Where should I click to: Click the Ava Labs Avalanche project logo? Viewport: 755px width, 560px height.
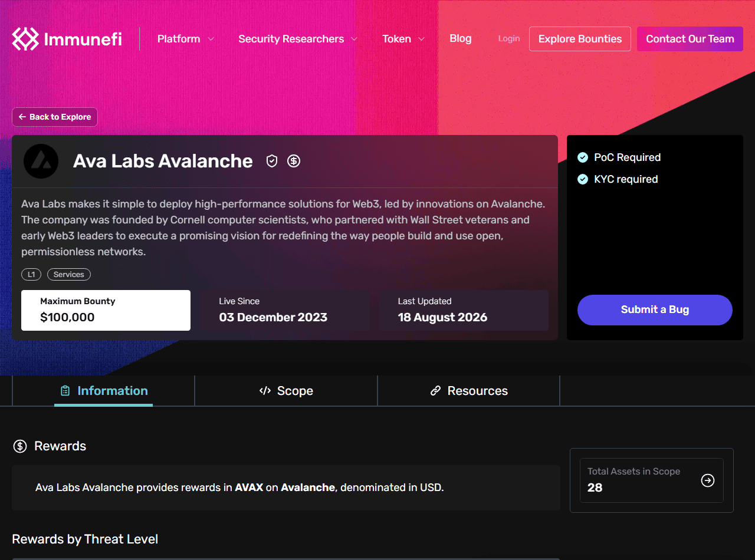coord(41,161)
